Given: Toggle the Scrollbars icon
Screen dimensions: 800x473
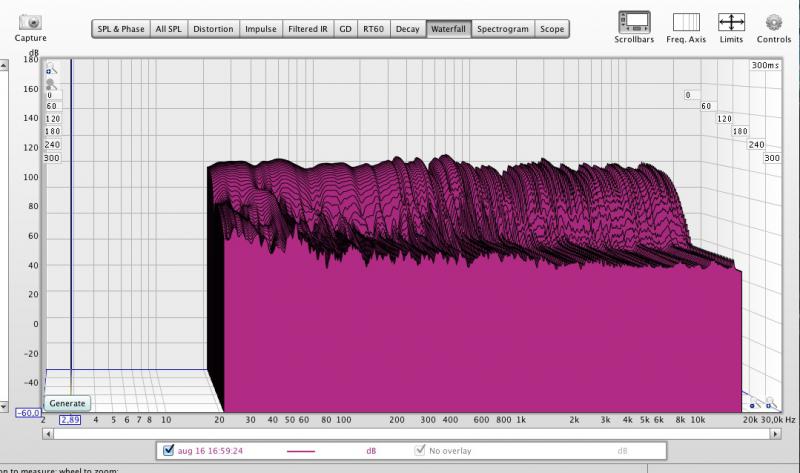Looking at the screenshot, I should pos(634,22).
